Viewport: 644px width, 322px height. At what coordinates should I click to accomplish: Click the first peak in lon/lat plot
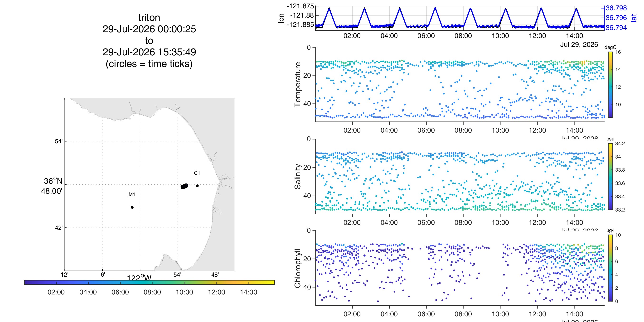(329, 8)
